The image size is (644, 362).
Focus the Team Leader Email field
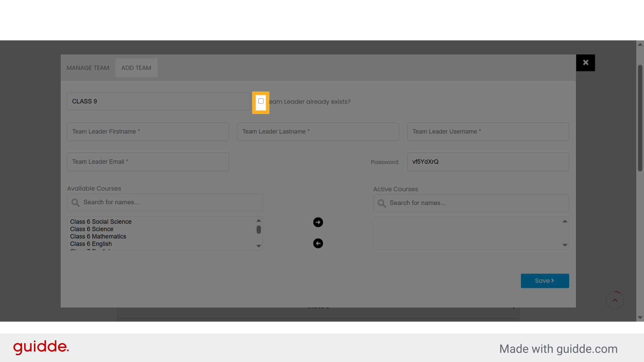tap(148, 162)
